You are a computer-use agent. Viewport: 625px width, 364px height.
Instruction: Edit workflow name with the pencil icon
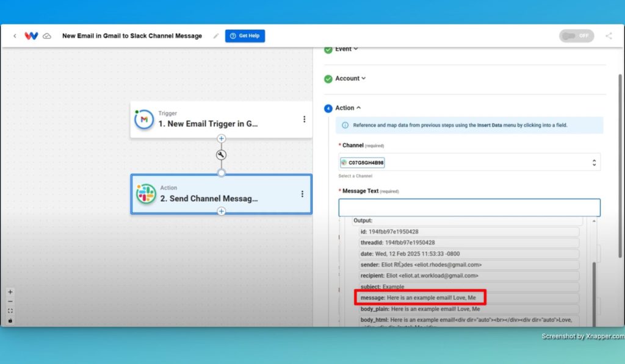pos(215,36)
